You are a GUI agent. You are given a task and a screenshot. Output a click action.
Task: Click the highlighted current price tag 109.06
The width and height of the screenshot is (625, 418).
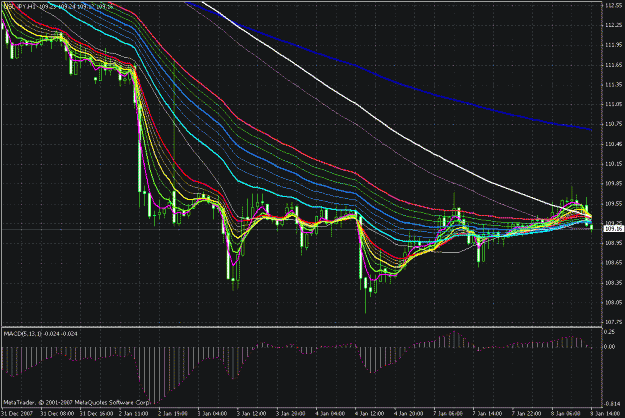(x=614, y=229)
